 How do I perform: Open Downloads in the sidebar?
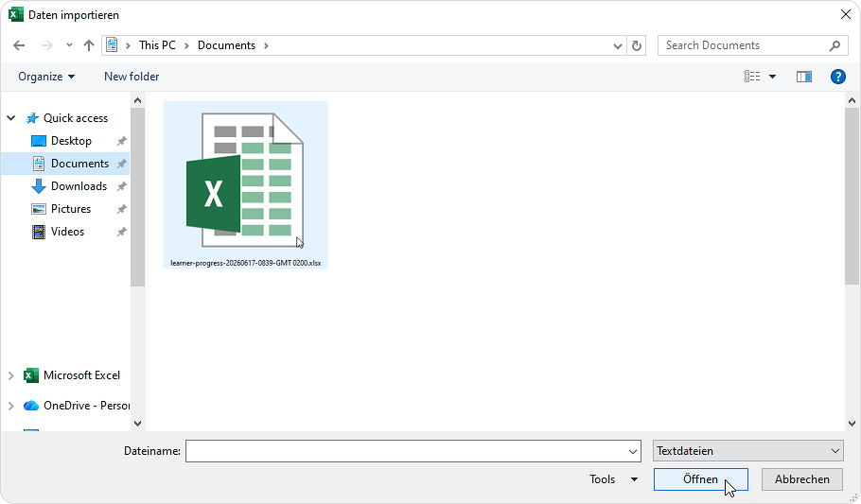pyautogui.click(x=79, y=186)
